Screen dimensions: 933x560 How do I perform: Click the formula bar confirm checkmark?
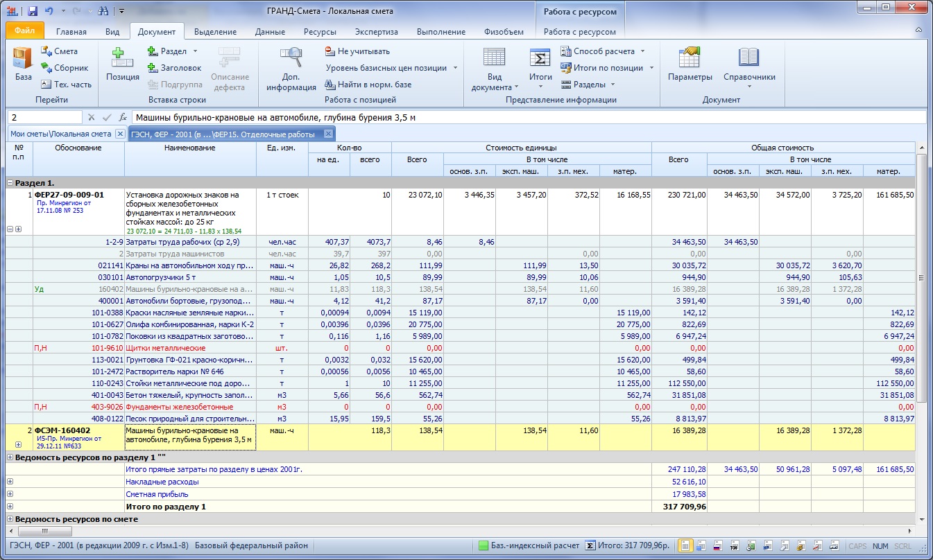(107, 118)
